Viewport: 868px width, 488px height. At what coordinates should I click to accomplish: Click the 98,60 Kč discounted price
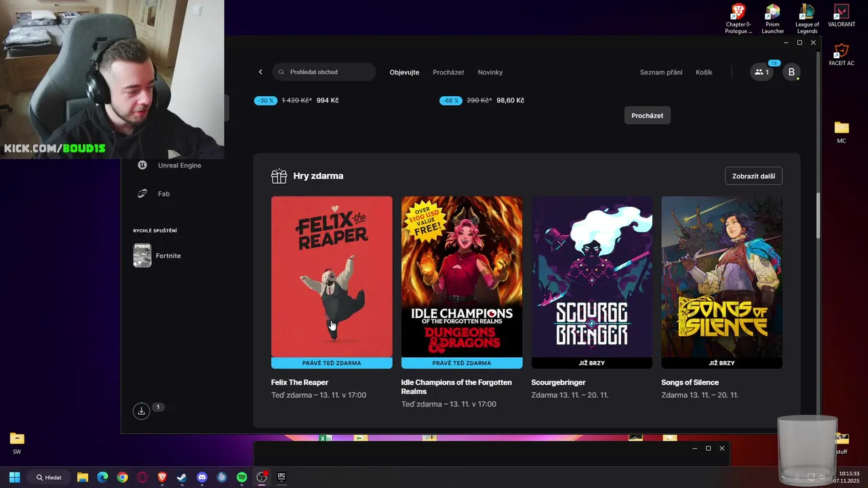(x=511, y=100)
